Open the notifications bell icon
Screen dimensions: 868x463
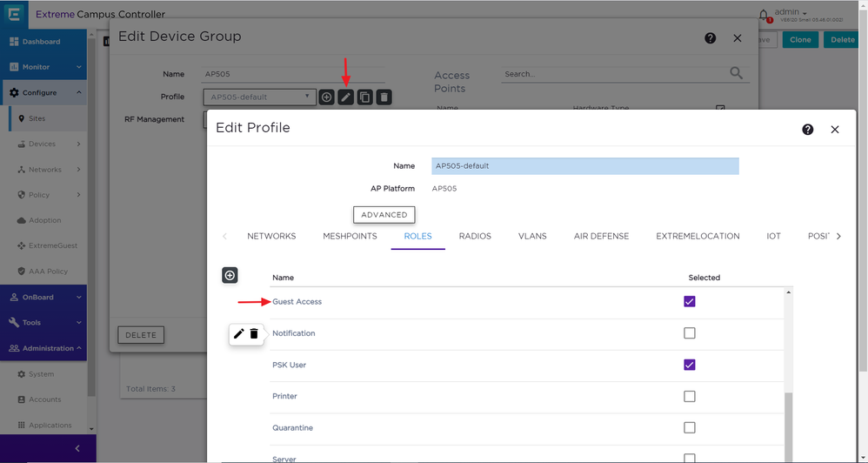click(x=764, y=15)
